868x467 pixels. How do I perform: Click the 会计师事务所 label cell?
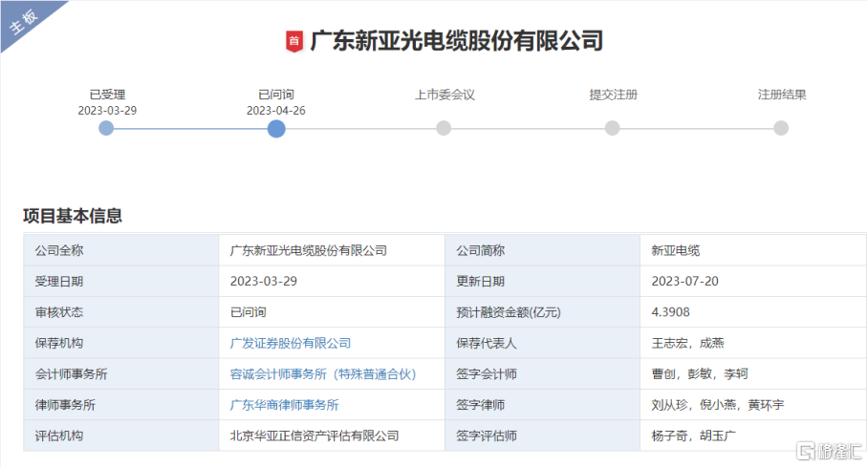coord(121,374)
